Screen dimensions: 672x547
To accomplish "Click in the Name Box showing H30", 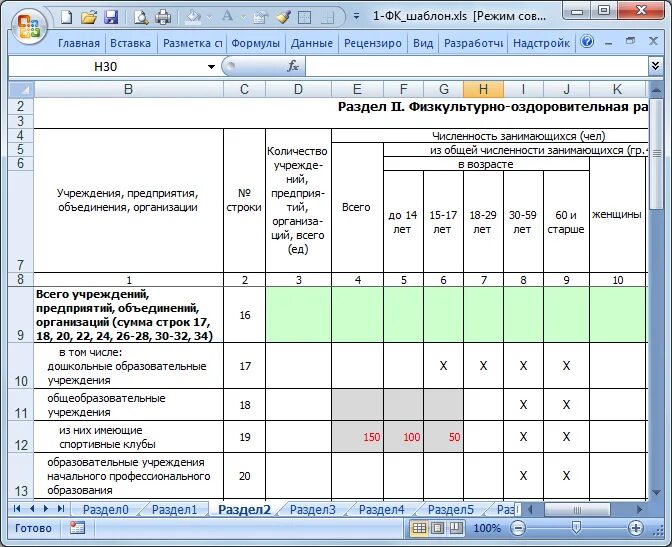I will tap(105, 66).
